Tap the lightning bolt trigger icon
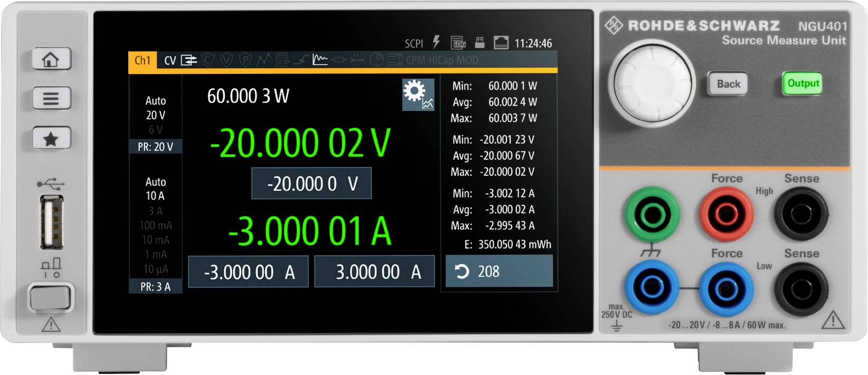 pyautogui.click(x=436, y=42)
